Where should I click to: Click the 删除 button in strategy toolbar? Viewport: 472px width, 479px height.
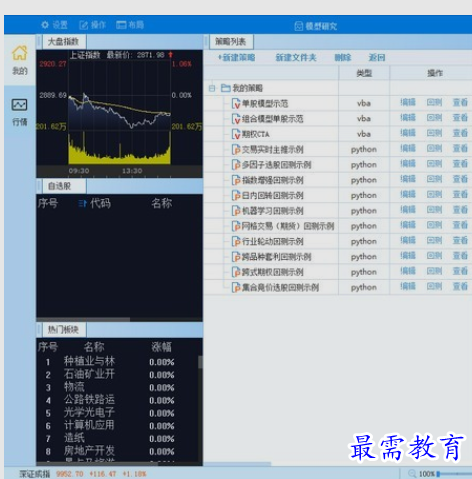click(x=343, y=58)
